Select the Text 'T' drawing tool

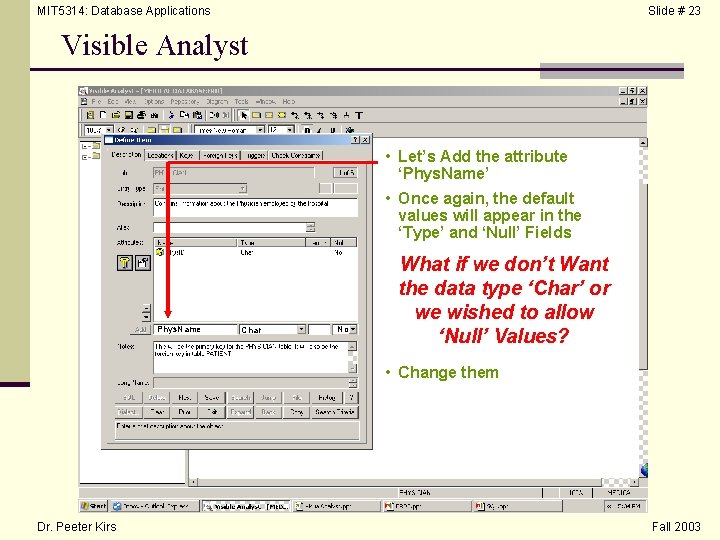359,115
